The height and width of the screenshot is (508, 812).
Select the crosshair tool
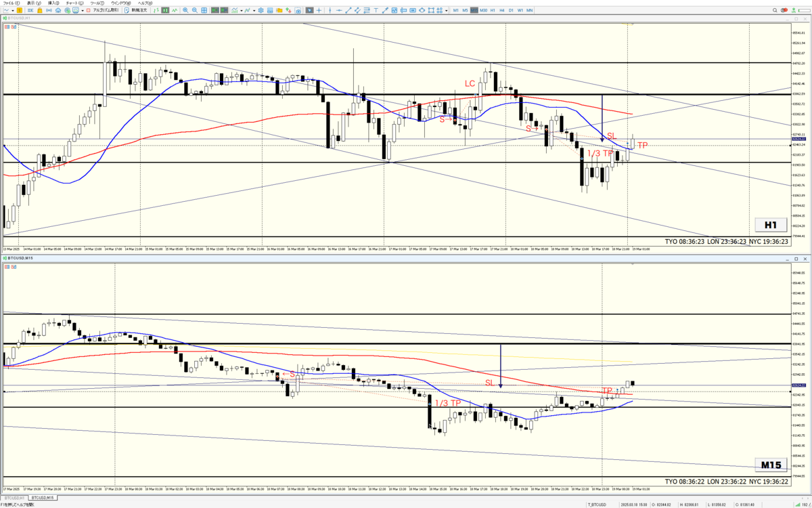[319, 10]
